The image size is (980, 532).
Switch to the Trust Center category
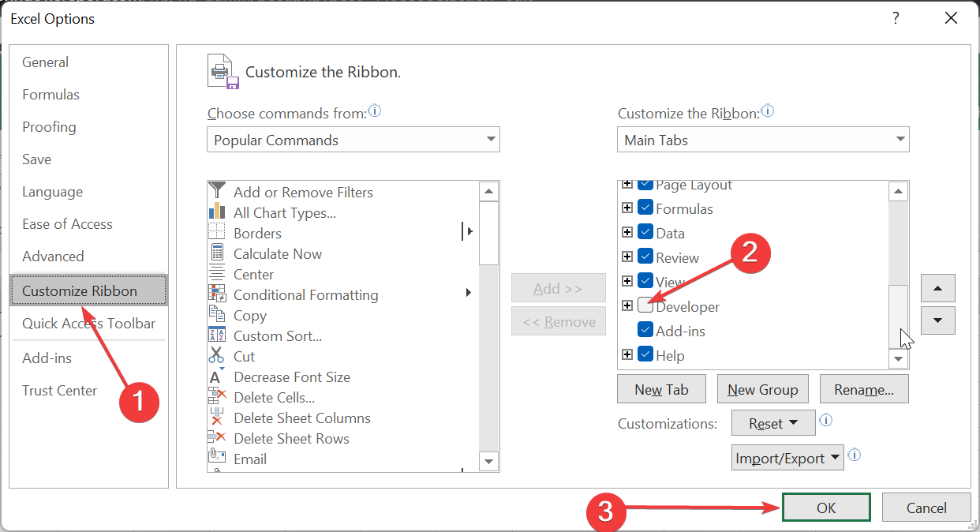point(60,390)
